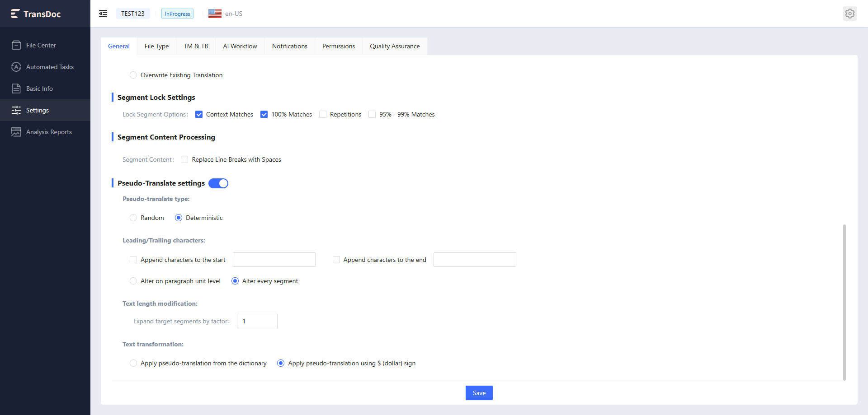
Task: Enable Repetitions lock option
Action: click(323, 114)
